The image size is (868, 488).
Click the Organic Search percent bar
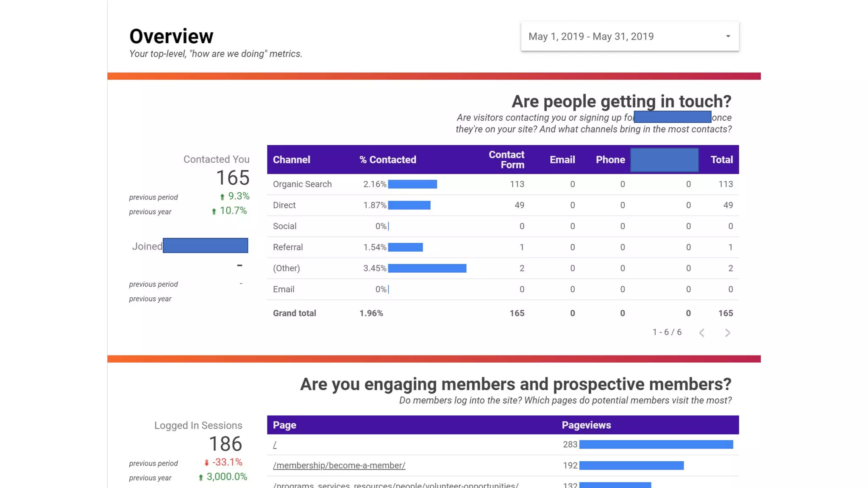(412, 184)
